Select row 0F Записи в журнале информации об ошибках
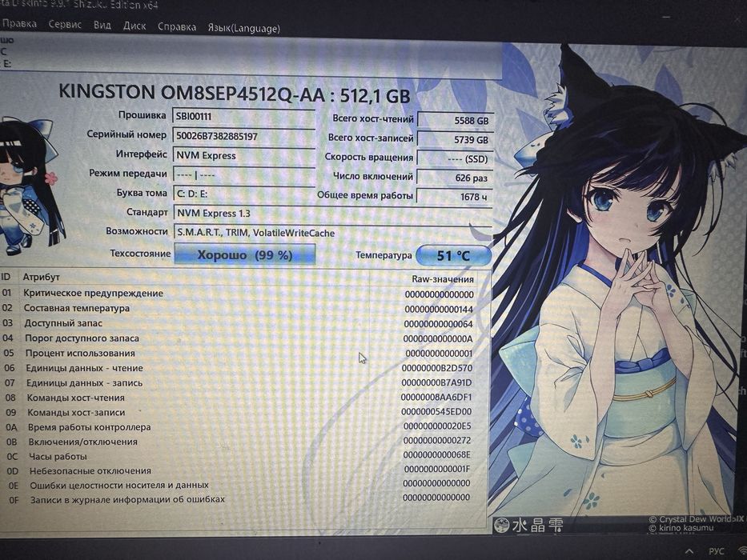The image size is (747, 560). [239, 499]
